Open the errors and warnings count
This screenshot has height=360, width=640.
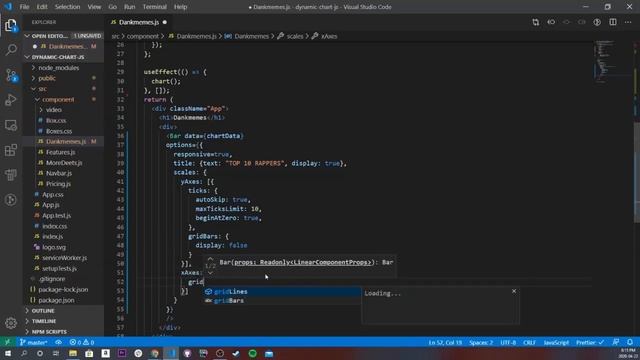(x=82, y=342)
